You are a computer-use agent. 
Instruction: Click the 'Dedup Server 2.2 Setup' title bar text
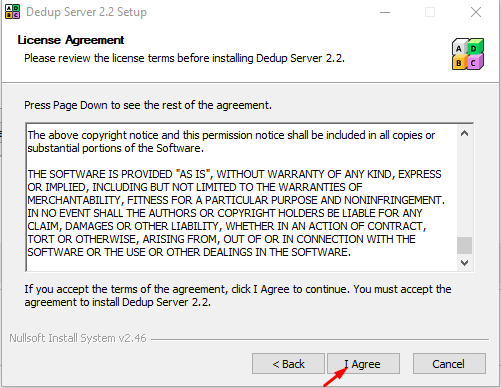(x=86, y=12)
